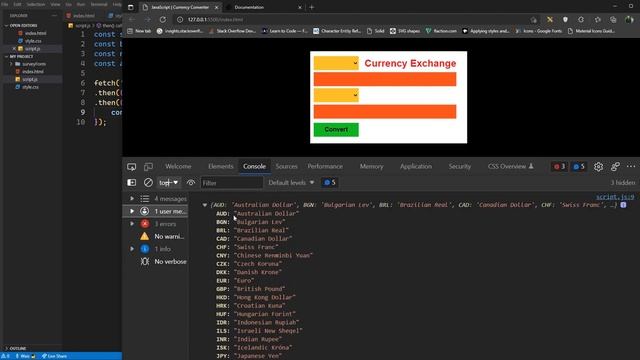640x360 pixels.
Task: Click the Inspect element picker icon in DevTools
Action: (x=131, y=167)
